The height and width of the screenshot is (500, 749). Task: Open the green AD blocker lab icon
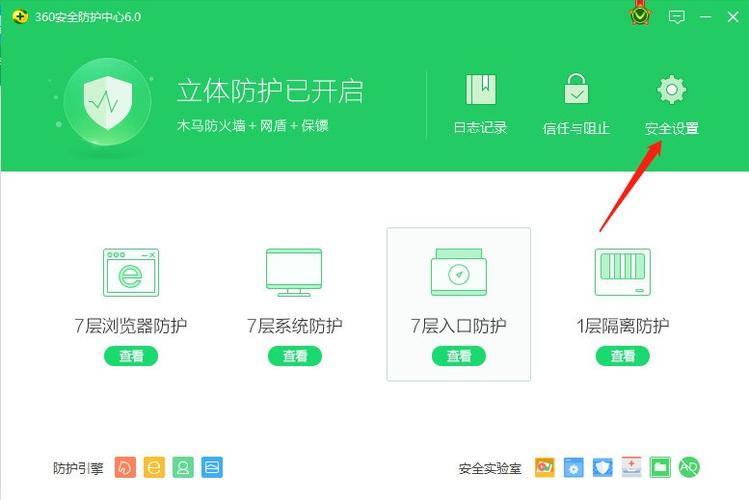pyautogui.click(x=689, y=467)
